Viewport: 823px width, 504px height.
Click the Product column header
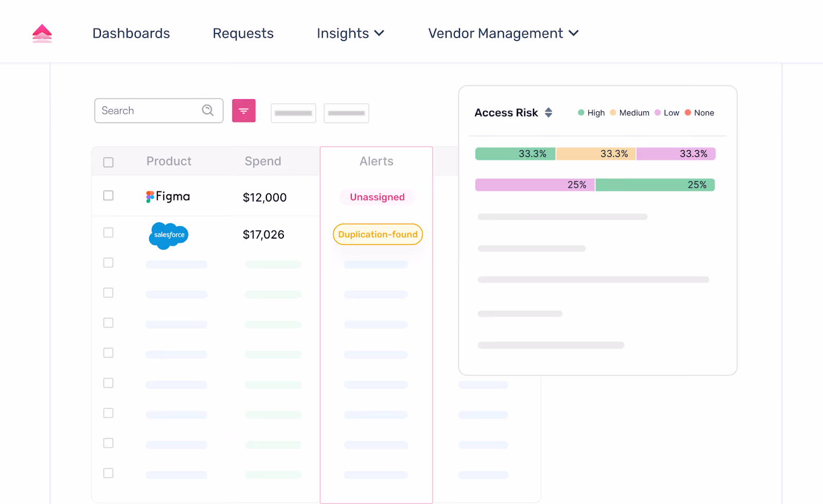point(169,161)
